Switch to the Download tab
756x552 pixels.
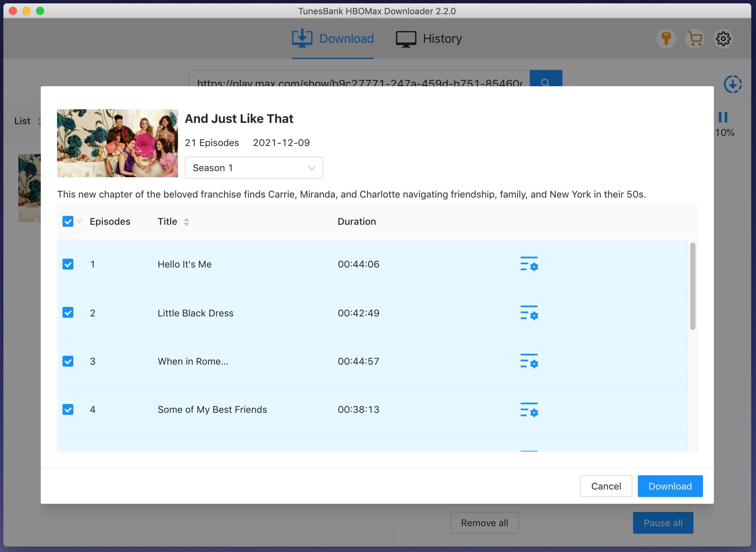(x=333, y=39)
